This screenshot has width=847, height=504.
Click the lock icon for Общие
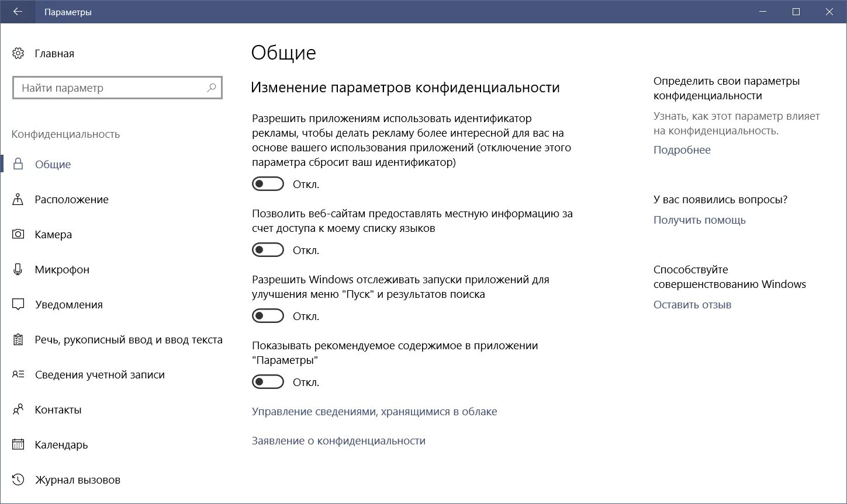18,164
